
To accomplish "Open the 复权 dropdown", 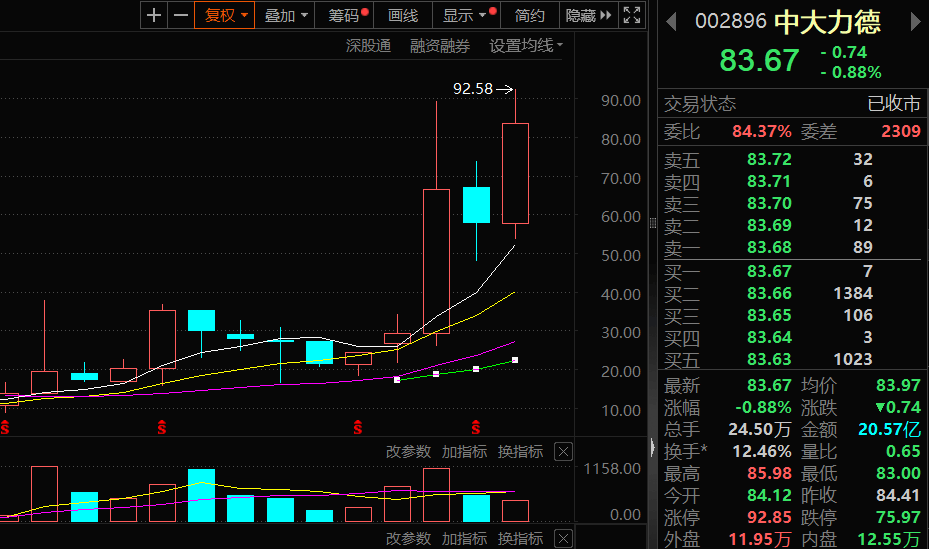I will (x=225, y=15).
